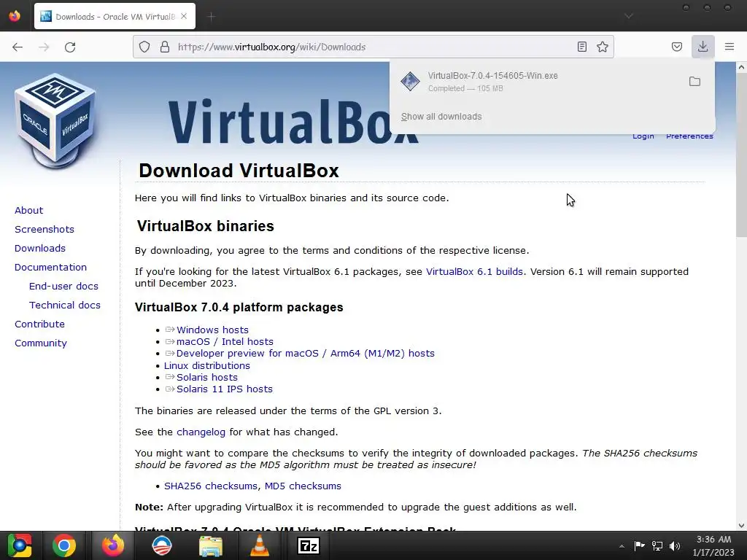Go back using the browser back arrow
Screen dimensions: 747x560
point(18,47)
